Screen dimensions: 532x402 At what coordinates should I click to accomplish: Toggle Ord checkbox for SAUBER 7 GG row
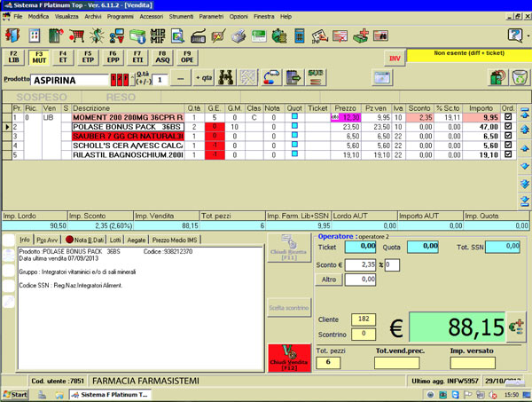tap(508, 136)
